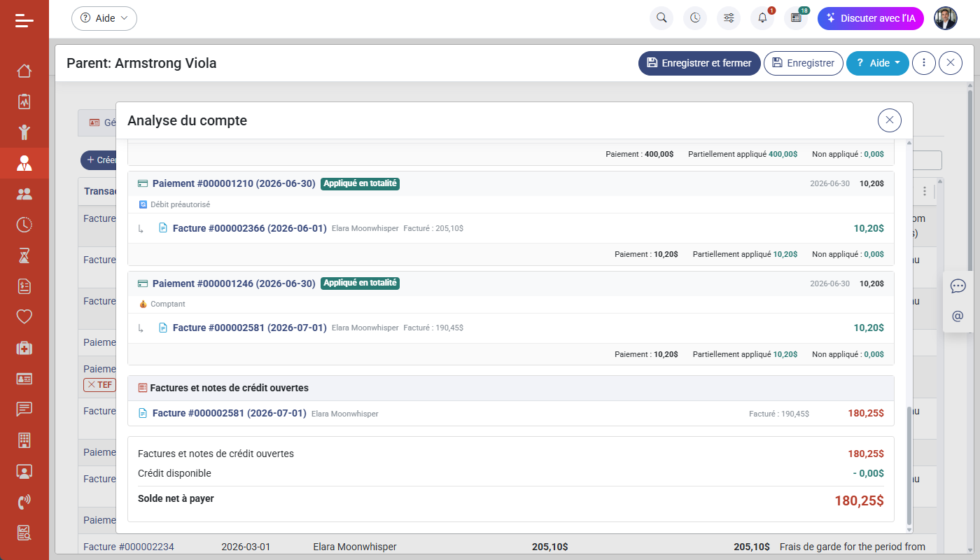Open the user profile avatar
The height and width of the screenshot is (560, 980).
coord(945,18)
